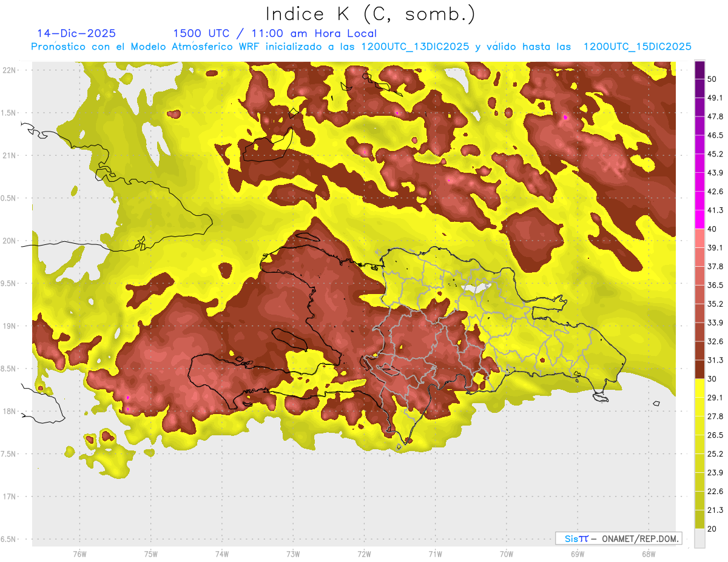
Task: Click the '20N' latitude axis label
Action: click(8, 241)
